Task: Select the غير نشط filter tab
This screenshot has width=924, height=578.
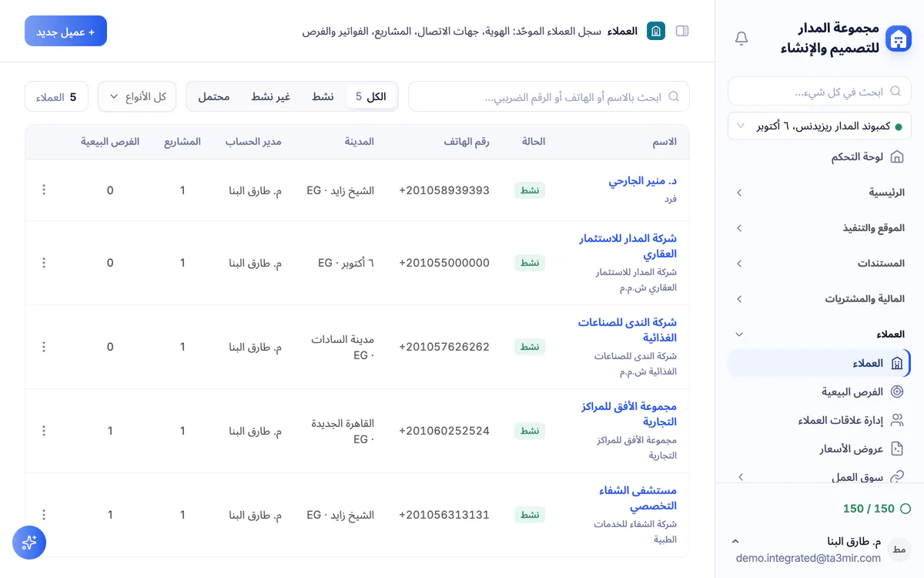Action: click(x=270, y=96)
